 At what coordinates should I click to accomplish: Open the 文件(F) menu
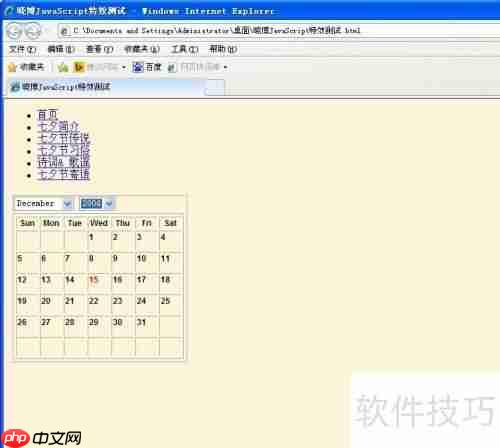click(x=22, y=49)
